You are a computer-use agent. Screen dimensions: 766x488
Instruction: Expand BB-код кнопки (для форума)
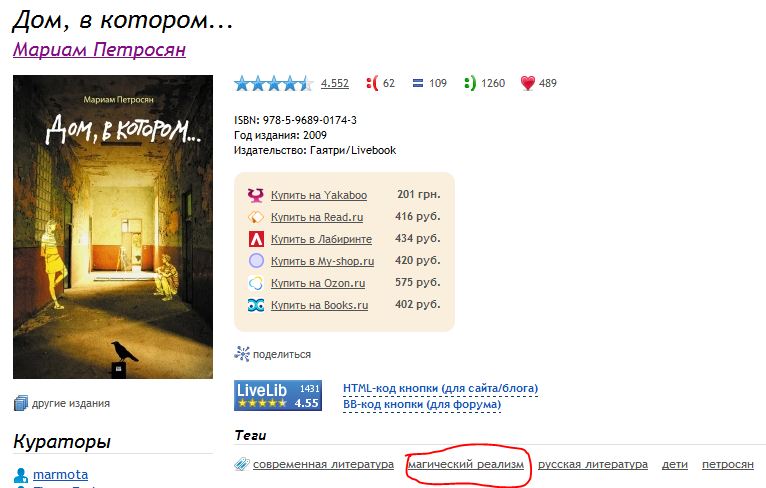pyautogui.click(x=422, y=404)
